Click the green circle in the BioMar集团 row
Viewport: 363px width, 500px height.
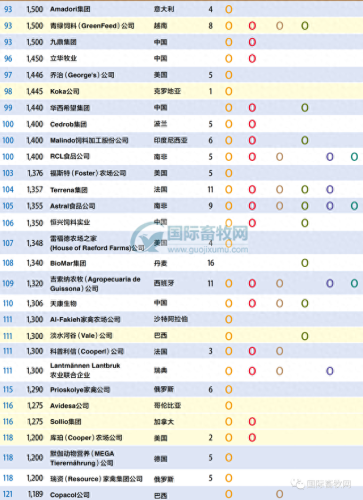(305, 263)
